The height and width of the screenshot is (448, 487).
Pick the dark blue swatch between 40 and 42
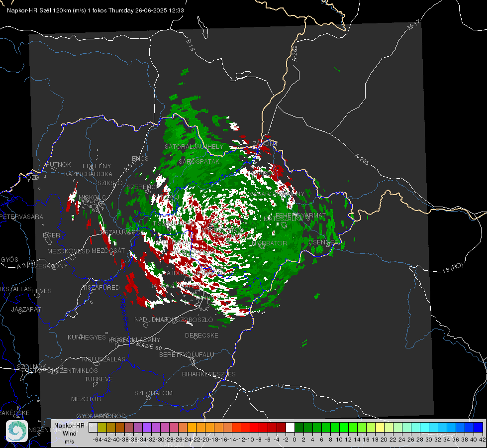478,427
